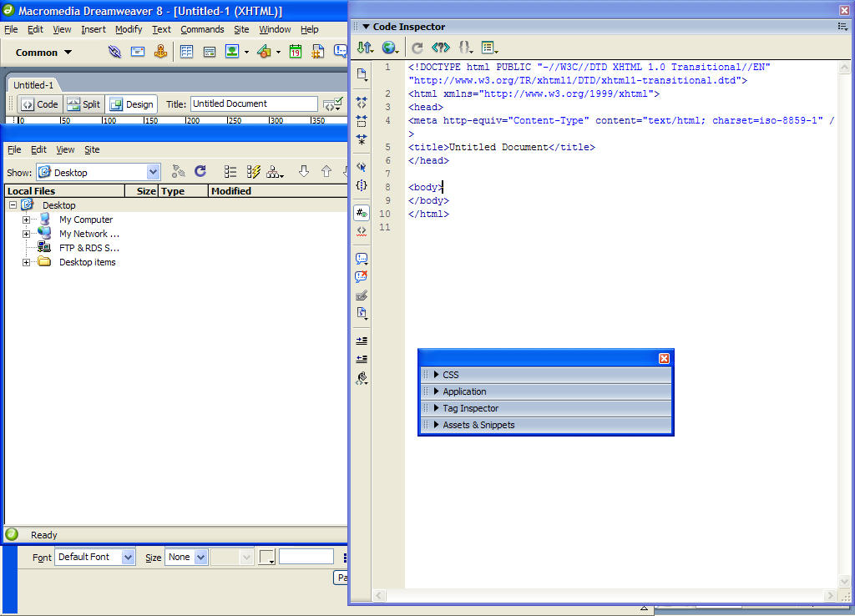
Task: Switch to Code view
Action: pyautogui.click(x=40, y=104)
